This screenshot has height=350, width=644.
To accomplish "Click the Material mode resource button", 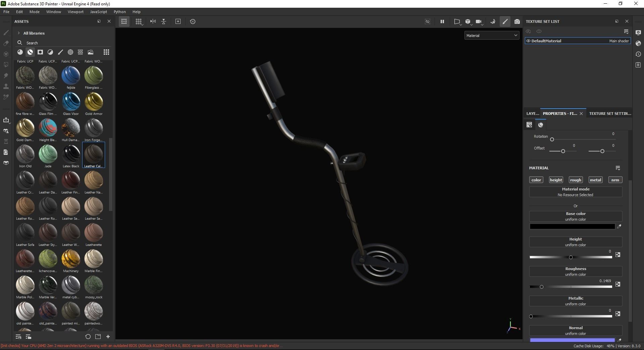I will (x=576, y=192).
